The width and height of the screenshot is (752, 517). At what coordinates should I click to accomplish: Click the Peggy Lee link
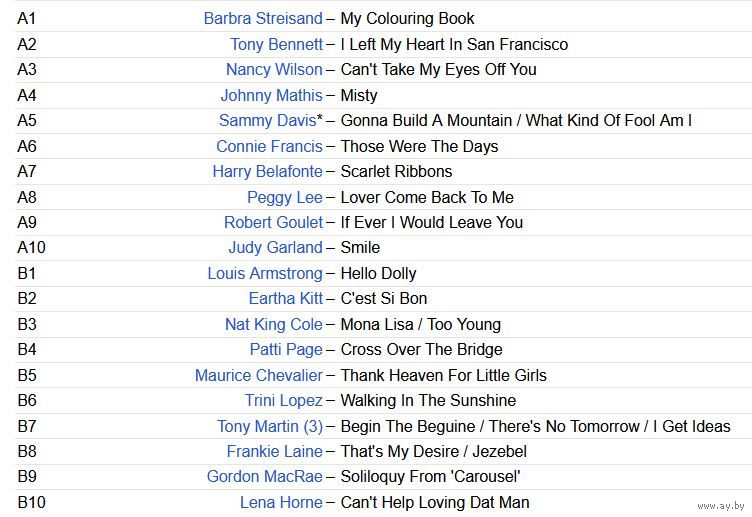(x=285, y=197)
